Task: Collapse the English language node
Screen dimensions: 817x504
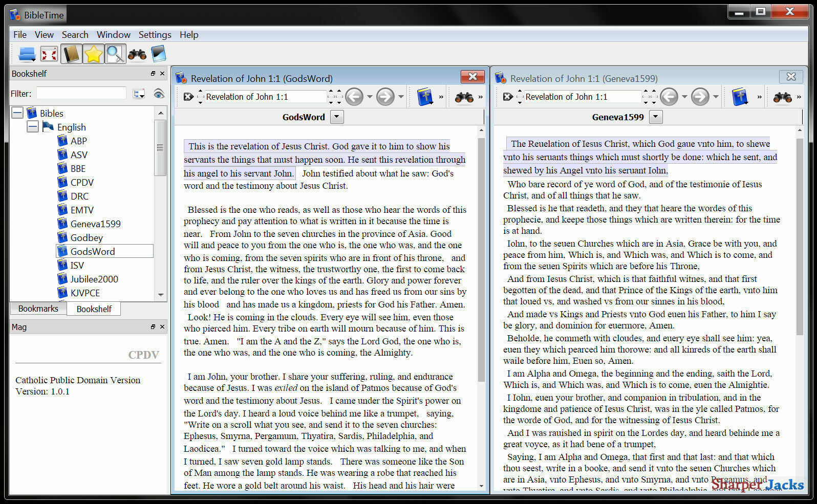Action: click(33, 126)
